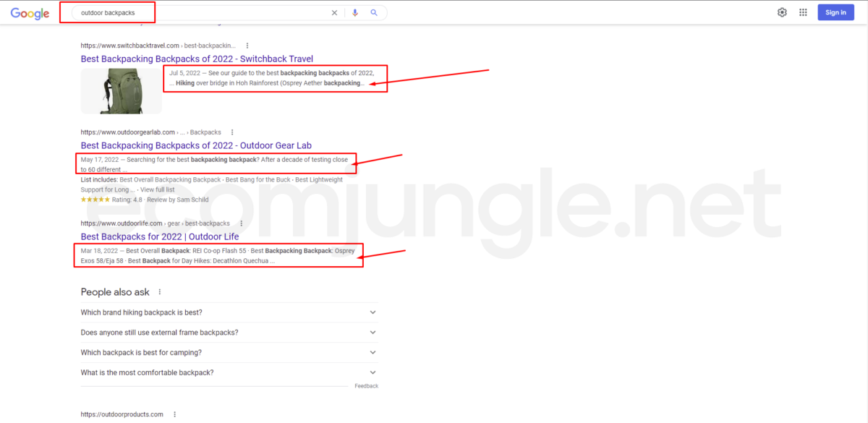Open the Google apps grid
The width and height of the screenshot is (868, 423).
click(x=803, y=12)
